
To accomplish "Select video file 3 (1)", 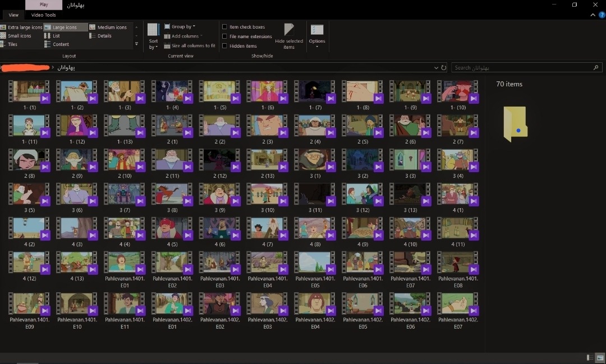I will (x=315, y=163).
